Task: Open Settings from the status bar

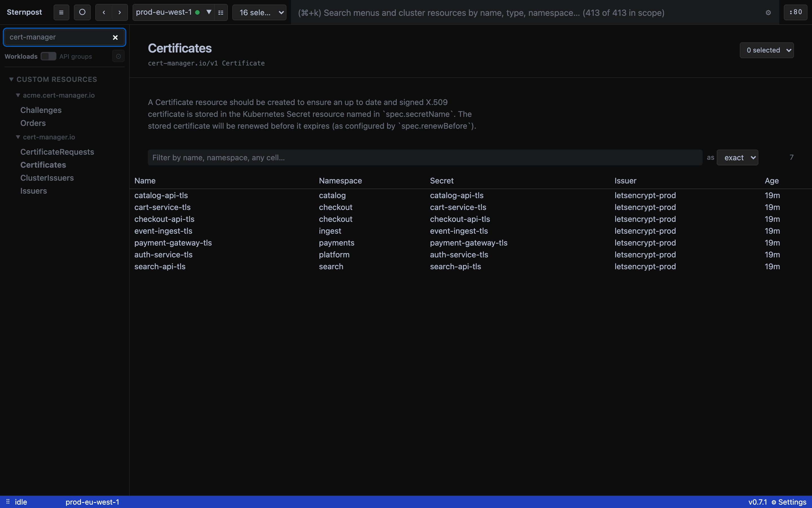Action: pos(789,502)
